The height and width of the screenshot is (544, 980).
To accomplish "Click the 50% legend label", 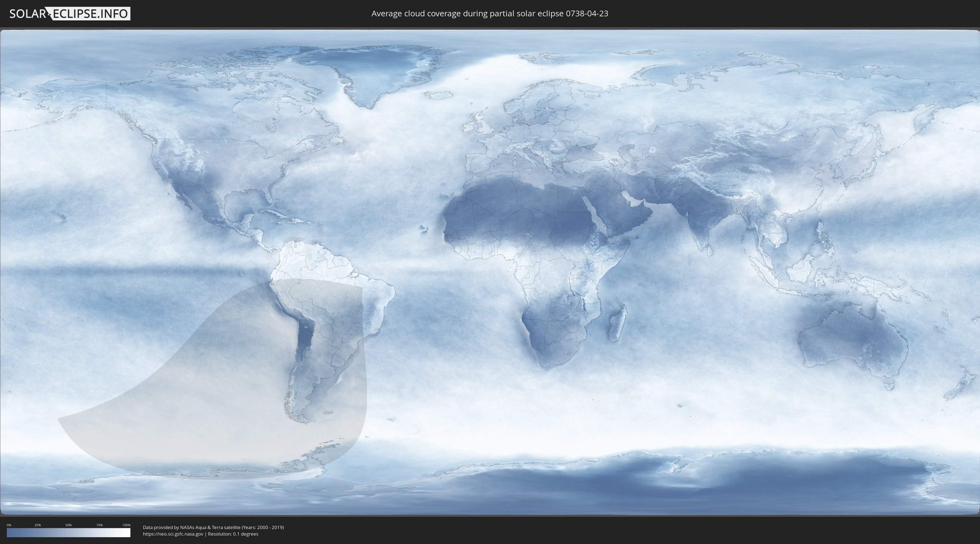I will [69, 525].
